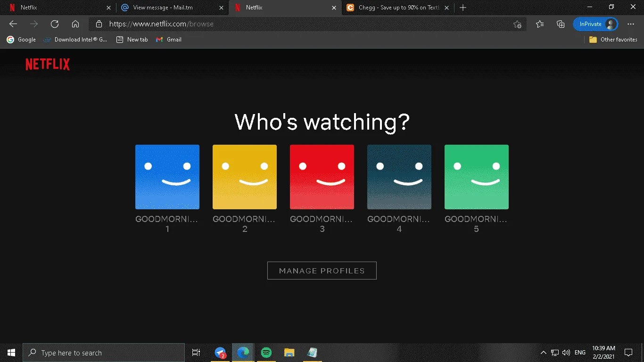Open the New tab bookmark
644x362 pixels.
[132, 40]
